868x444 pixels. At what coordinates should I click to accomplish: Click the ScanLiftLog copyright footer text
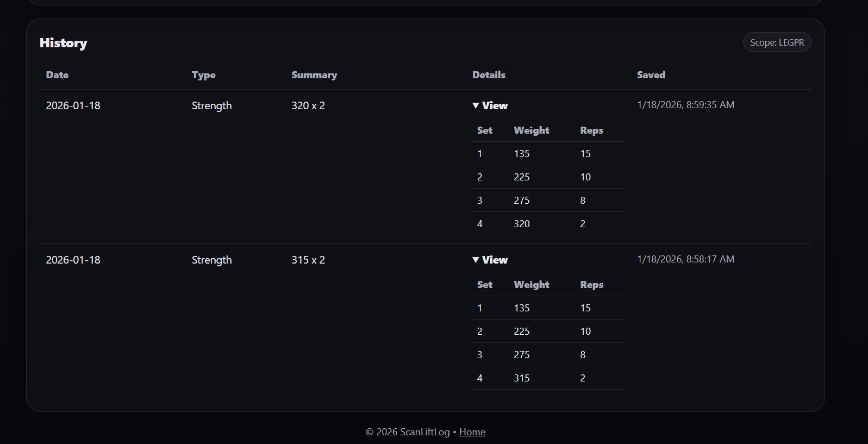coord(408,432)
